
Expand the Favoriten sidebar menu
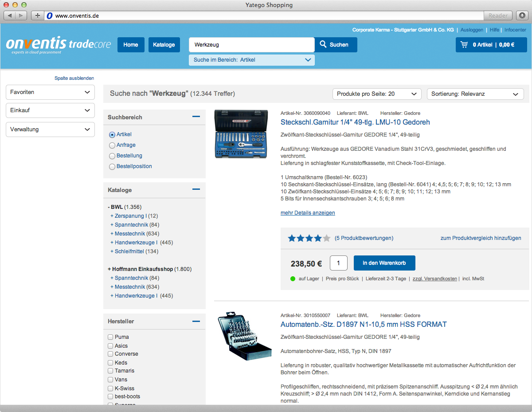pyautogui.click(x=50, y=92)
